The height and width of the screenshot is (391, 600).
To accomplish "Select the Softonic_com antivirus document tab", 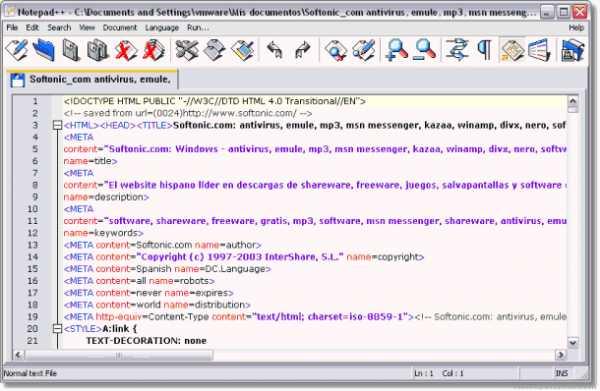I will [x=92, y=79].
